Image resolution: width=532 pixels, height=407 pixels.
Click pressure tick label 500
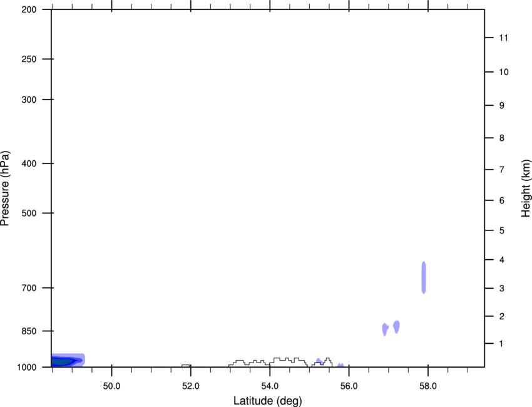tap(29, 213)
